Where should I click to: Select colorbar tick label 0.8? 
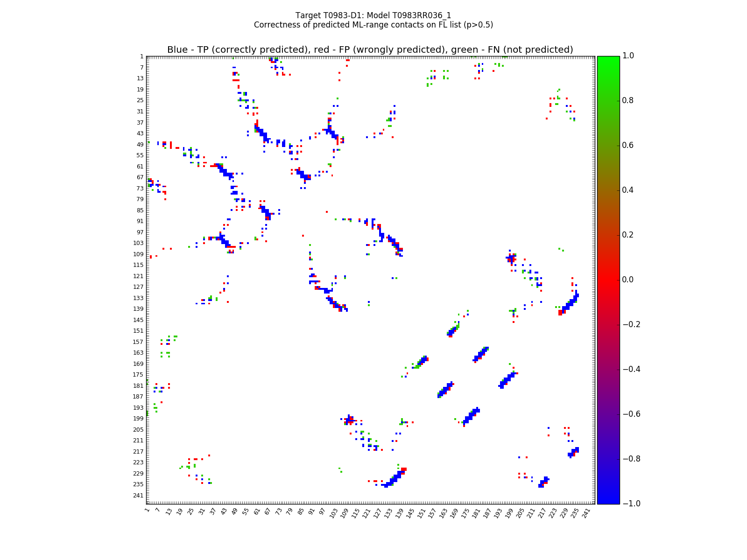coord(629,100)
